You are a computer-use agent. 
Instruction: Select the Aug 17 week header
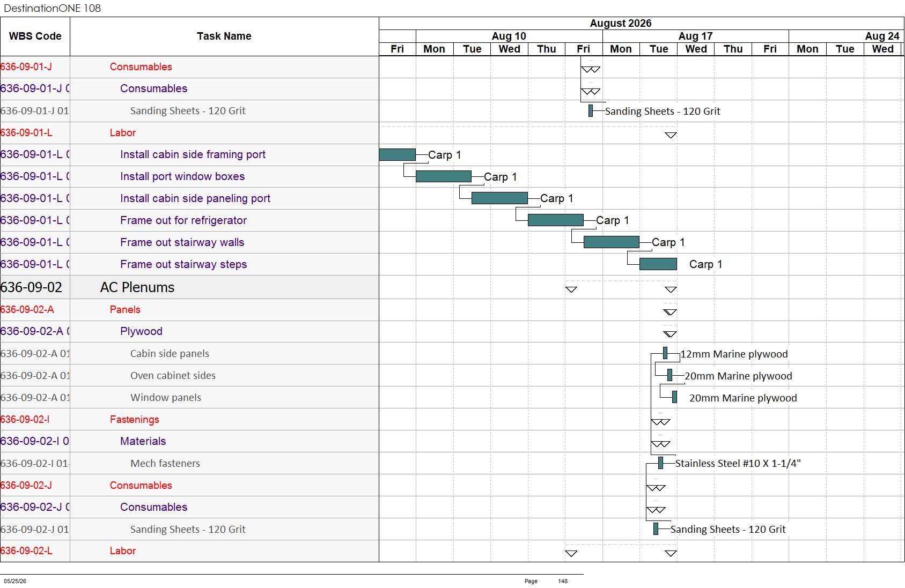click(695, 36)
